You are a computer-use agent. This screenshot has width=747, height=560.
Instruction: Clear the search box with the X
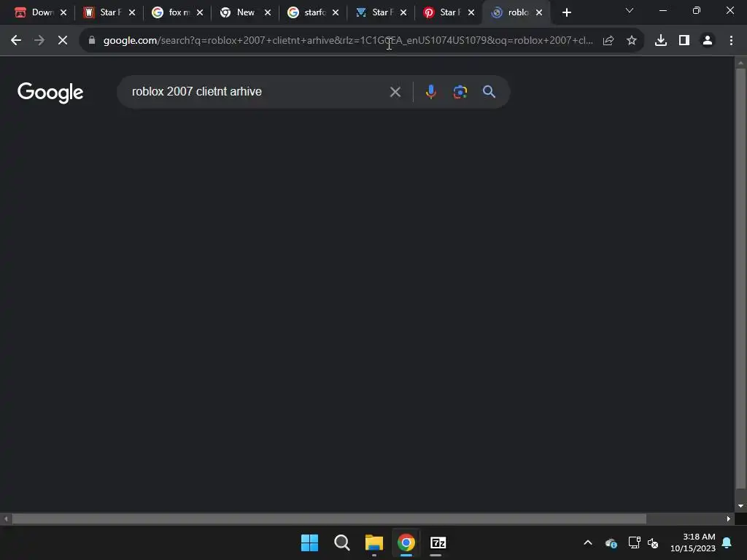point(395,92)
